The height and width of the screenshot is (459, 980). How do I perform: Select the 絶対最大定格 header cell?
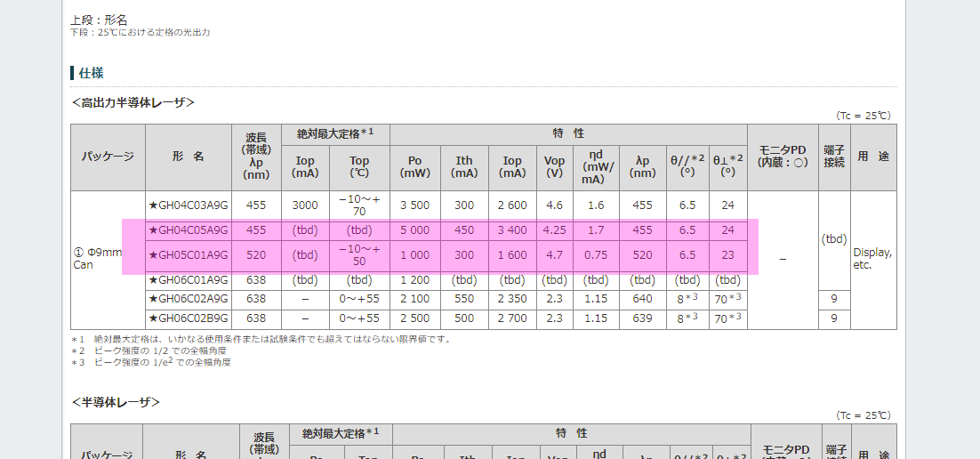click(335, 133)
